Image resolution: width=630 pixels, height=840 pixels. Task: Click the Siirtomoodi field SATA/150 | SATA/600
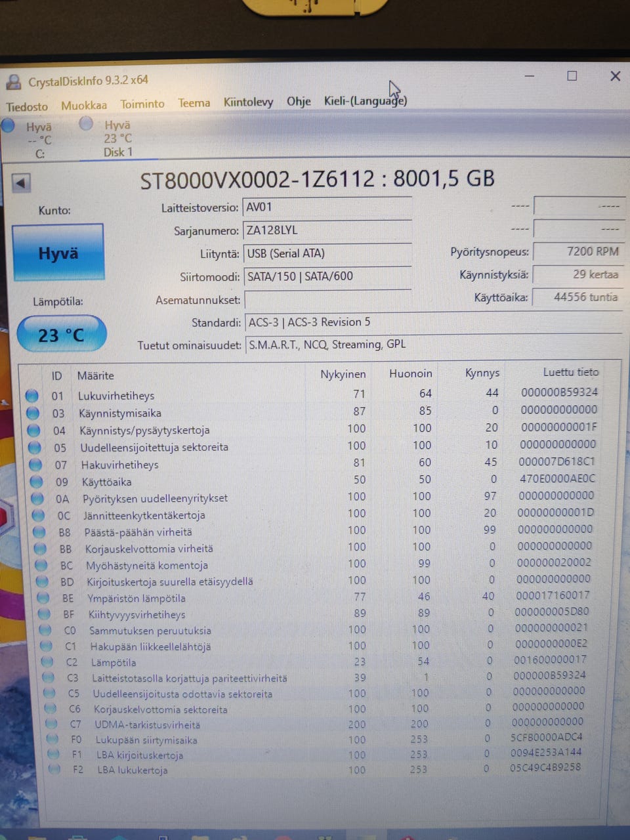pyautogui.click(x=327, y=276)
